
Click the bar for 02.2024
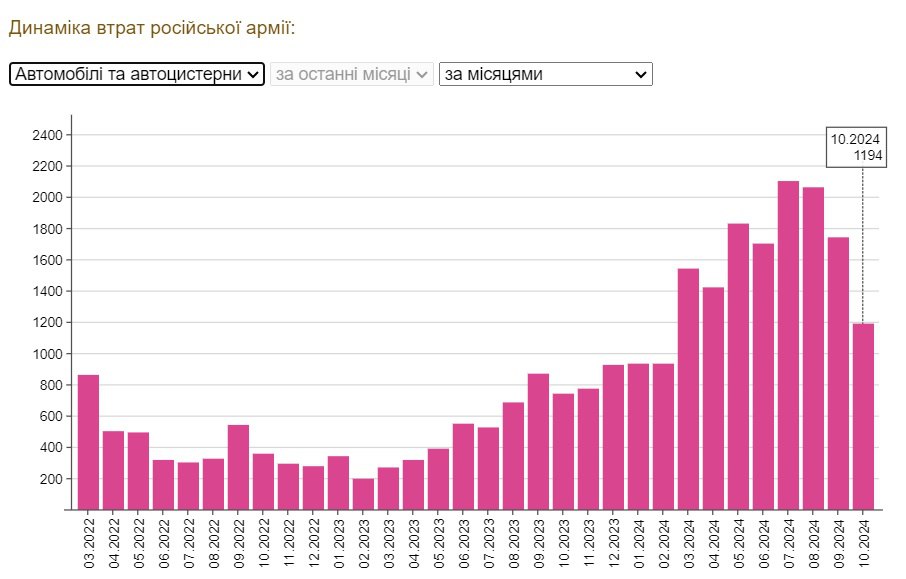[x=663, y=437]
